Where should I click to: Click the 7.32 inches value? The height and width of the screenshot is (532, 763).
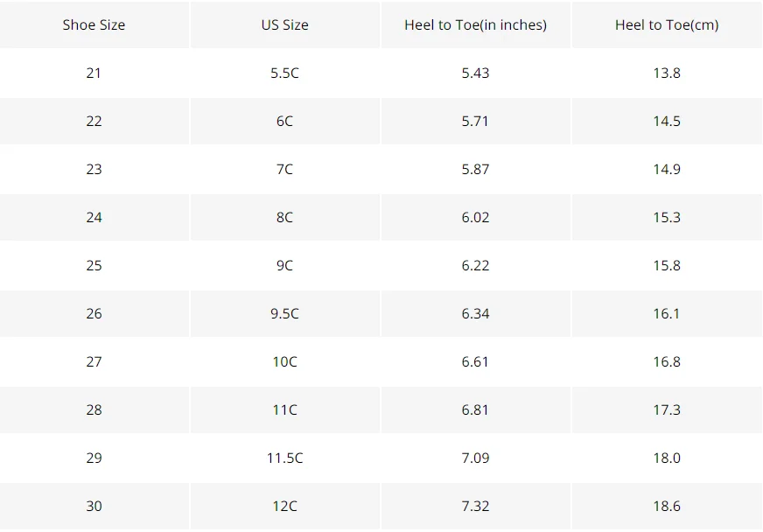pyautogui.click(x=475, y=507)
